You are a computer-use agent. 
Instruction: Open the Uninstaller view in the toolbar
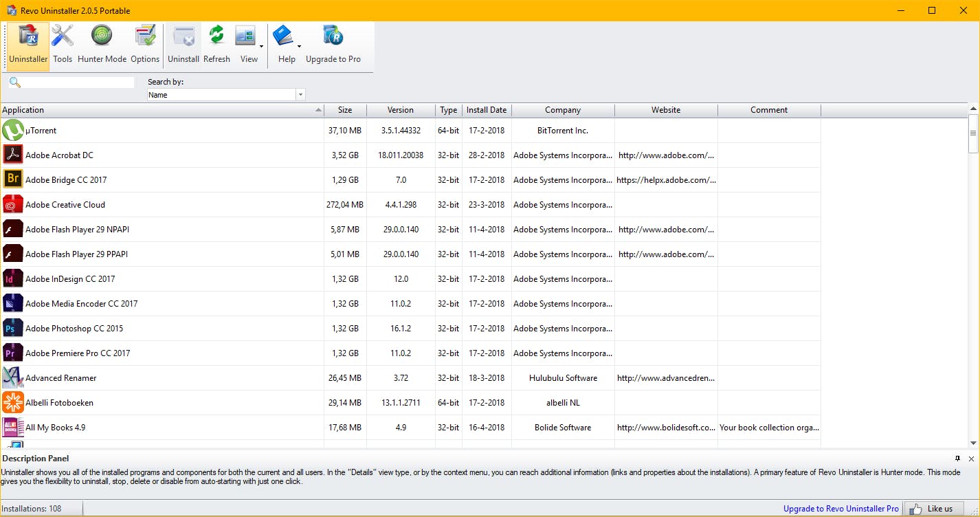[x=28, y=45]
